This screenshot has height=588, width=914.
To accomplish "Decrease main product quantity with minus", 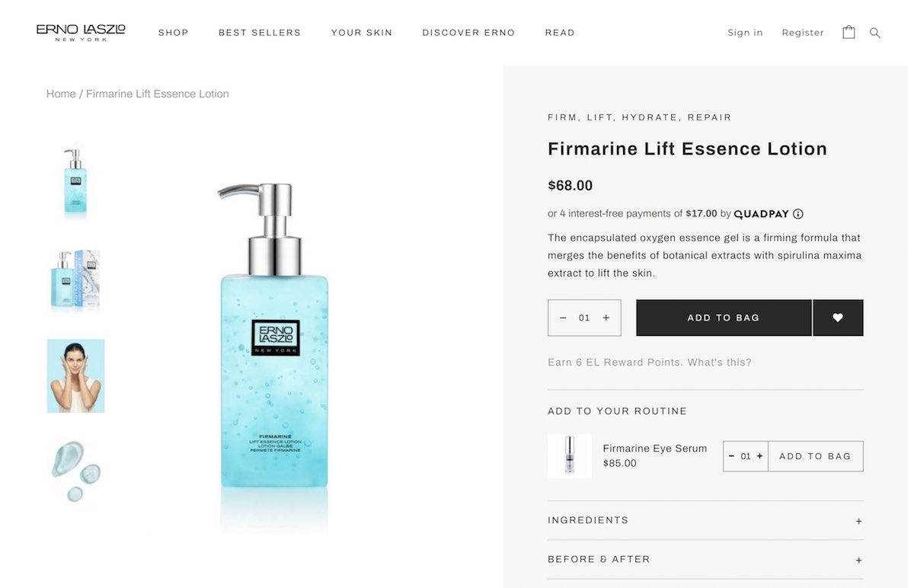I will [x=564, y=318].
